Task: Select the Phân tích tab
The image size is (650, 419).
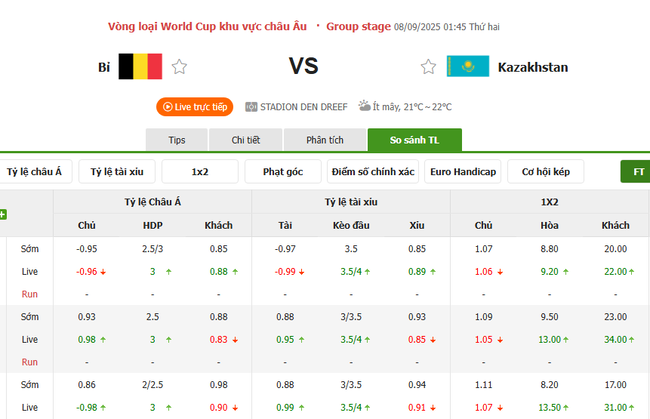Action: pyautogui.click(x=324, y=140)
